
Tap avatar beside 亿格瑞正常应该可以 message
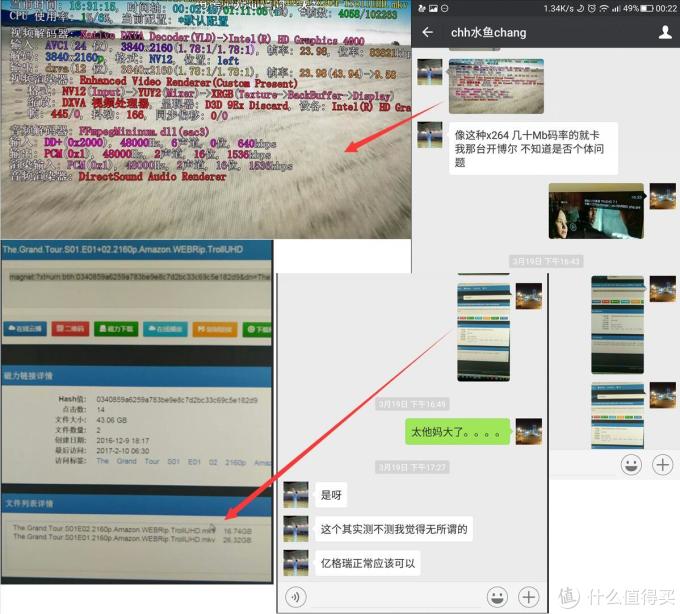[296, 563]
